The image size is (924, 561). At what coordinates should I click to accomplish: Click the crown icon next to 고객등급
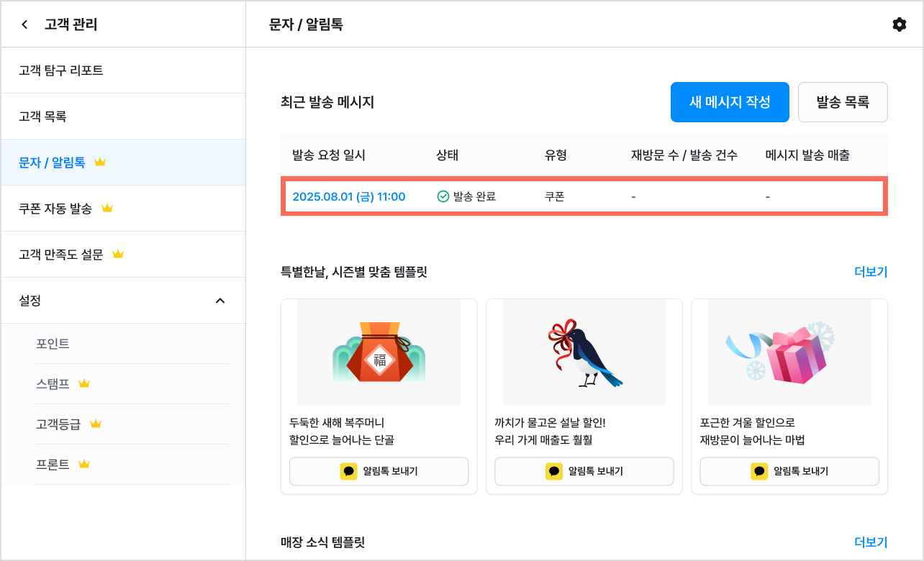(x=96, y=424)
